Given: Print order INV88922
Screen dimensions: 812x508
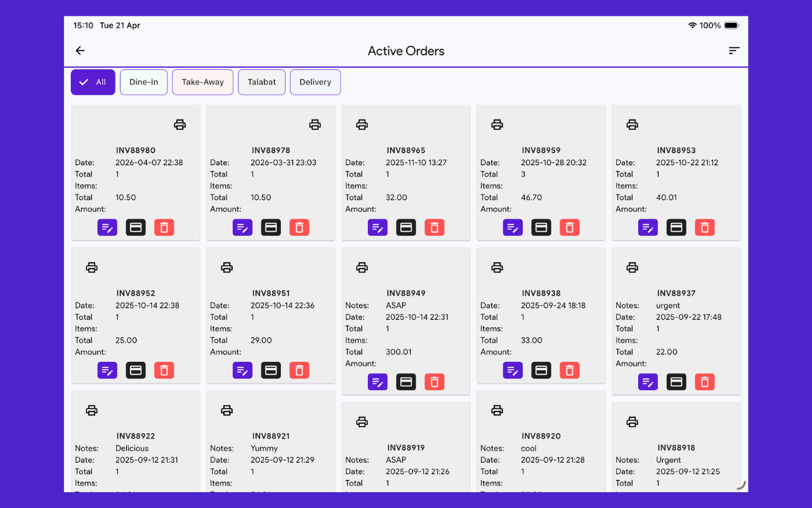Looking at the screenshot, I should (x=92, y=410).
